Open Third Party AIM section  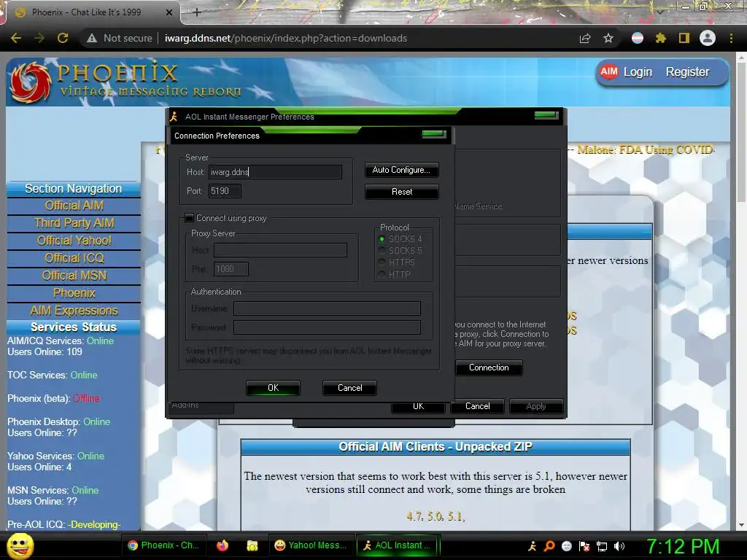[74, 223]
